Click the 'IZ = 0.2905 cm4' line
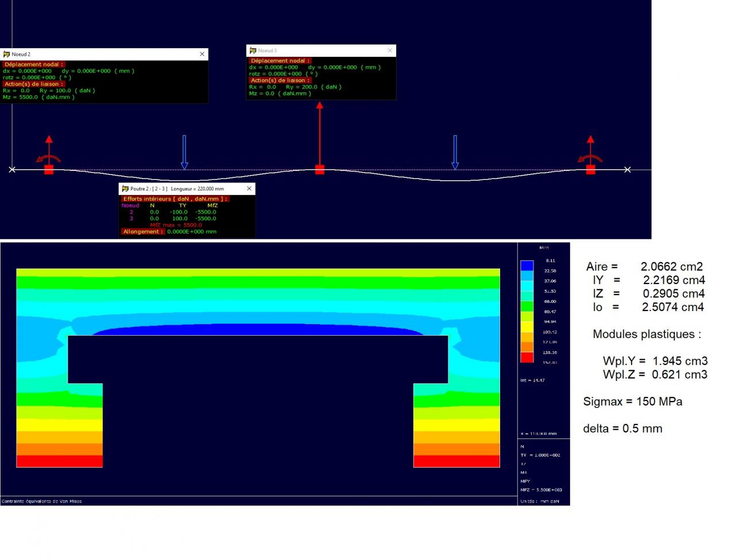 649,294
